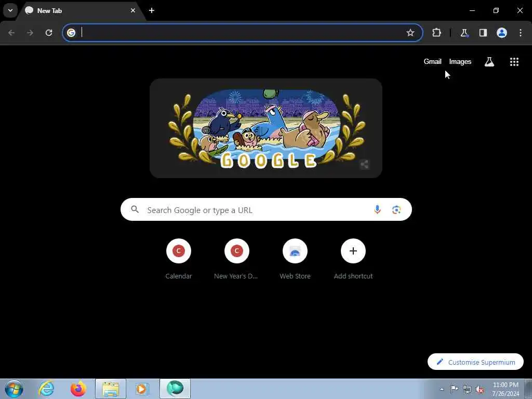
Task: Open the Calendar shortcut
Action: coord(179,260)
